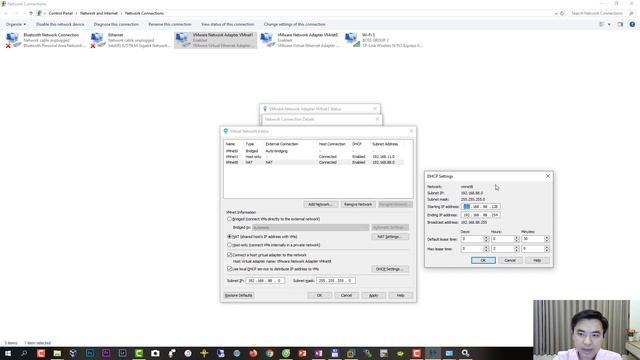Screen dimensions: 640x360
Task: Open File Explorer from the taskbar
Action: (x=57, y=353)
